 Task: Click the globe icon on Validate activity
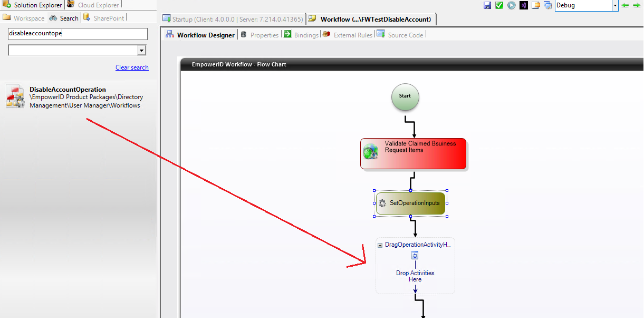[x=371, y=152]
